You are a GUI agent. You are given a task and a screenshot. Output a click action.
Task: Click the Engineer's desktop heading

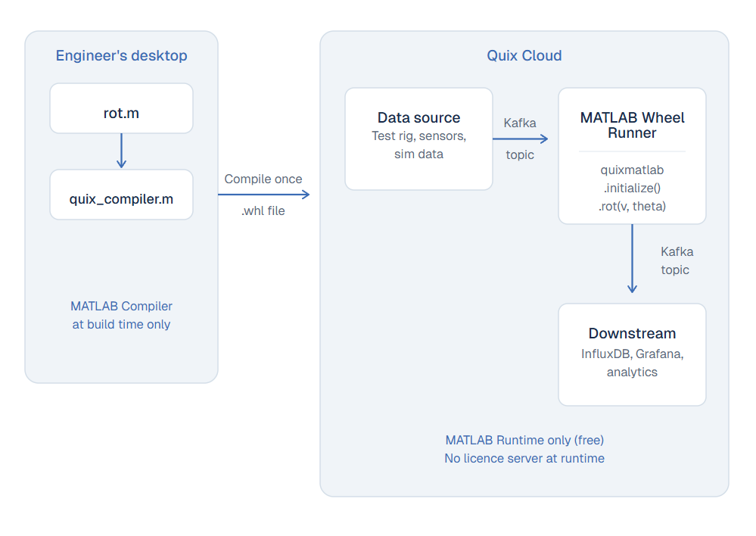(x=122, y=55)
